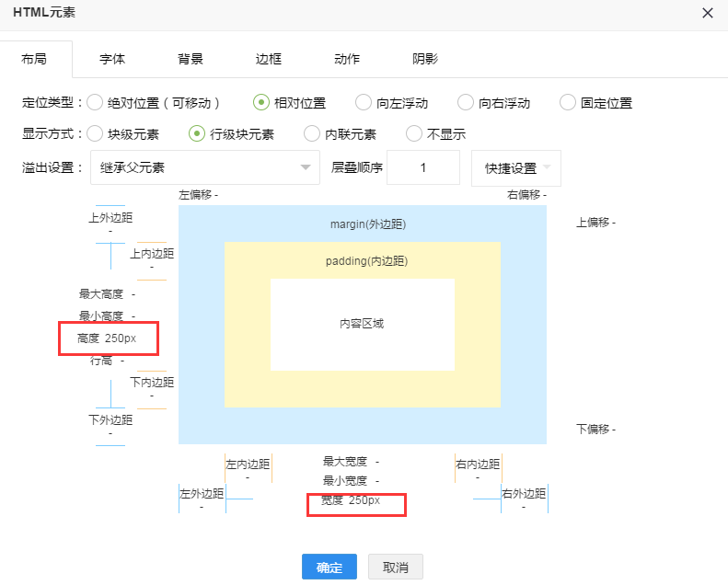Image resolution: width=728 pixels, height=585 pixels.
Task: Click the 层叠顺序 input field
Action: click(x=422, y=167)
